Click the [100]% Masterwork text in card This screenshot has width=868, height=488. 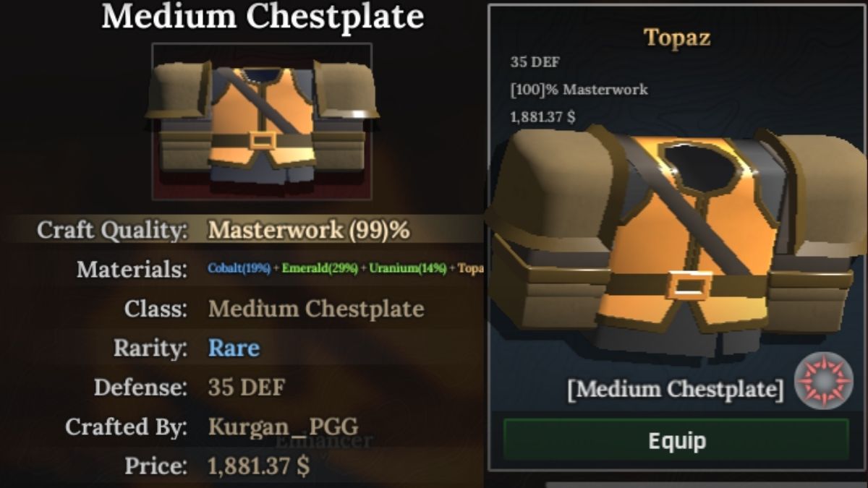point(579,90)
